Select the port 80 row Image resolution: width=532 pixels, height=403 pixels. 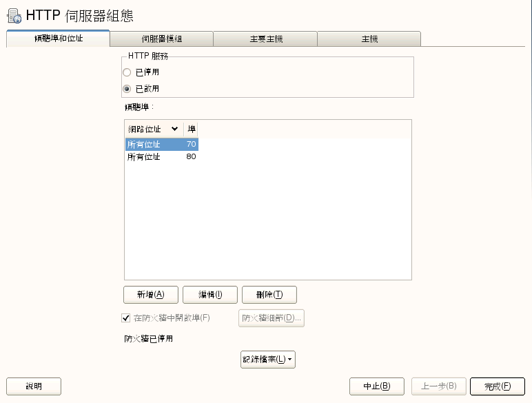click(162, 157)
